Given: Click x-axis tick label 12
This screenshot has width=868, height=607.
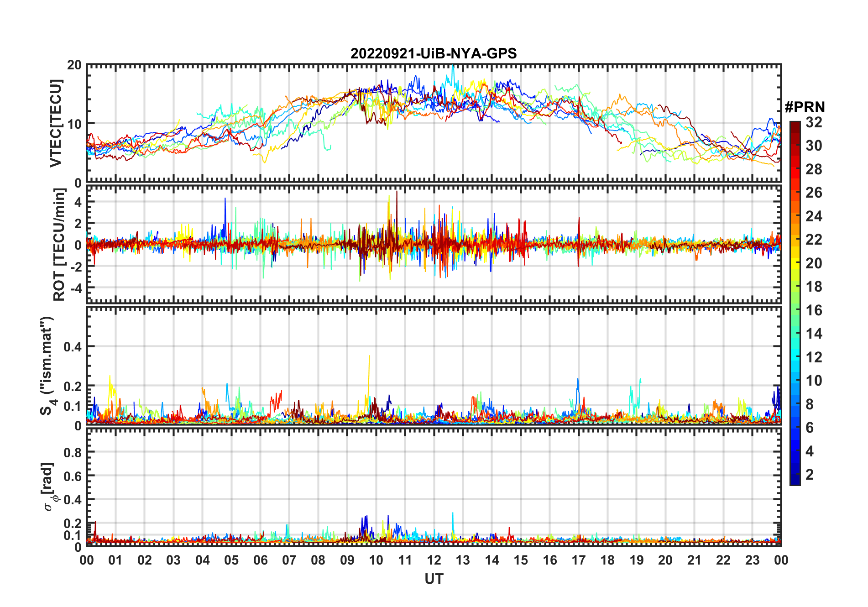Looking at the screenshot, I should 434,560.
